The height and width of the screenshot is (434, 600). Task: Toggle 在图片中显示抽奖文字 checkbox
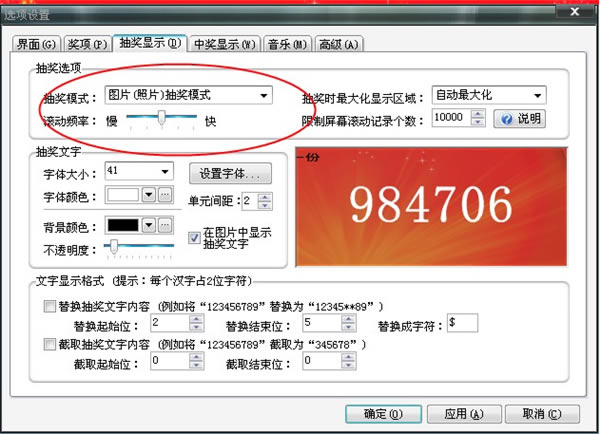[x=195, y=237]
